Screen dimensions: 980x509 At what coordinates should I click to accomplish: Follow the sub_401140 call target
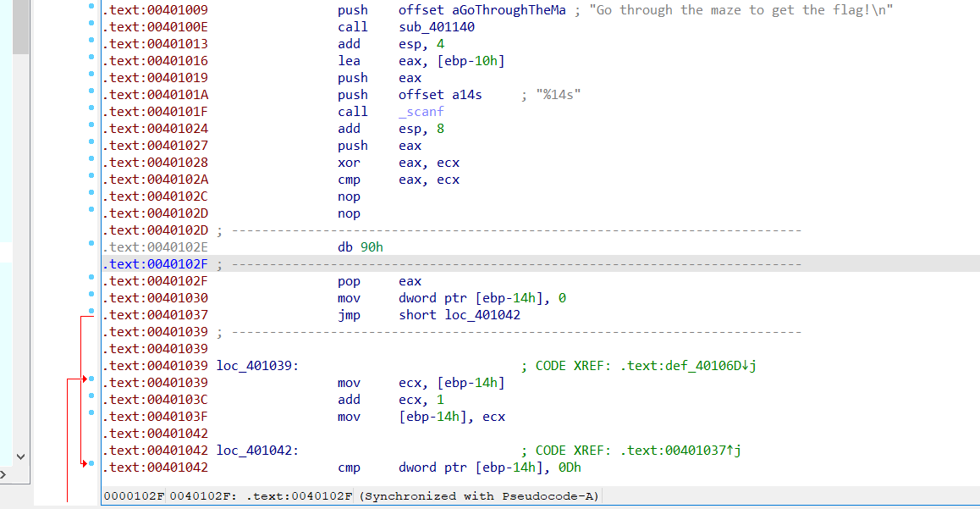[x=436, y=27]
